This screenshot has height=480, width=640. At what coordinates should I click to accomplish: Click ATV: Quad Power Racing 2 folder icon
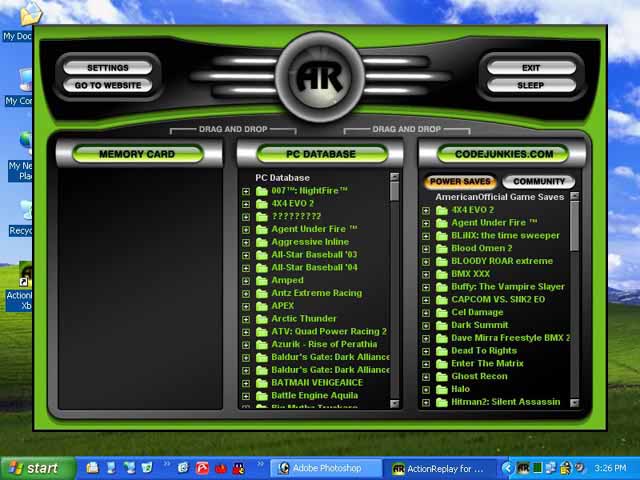click(262, 332)
